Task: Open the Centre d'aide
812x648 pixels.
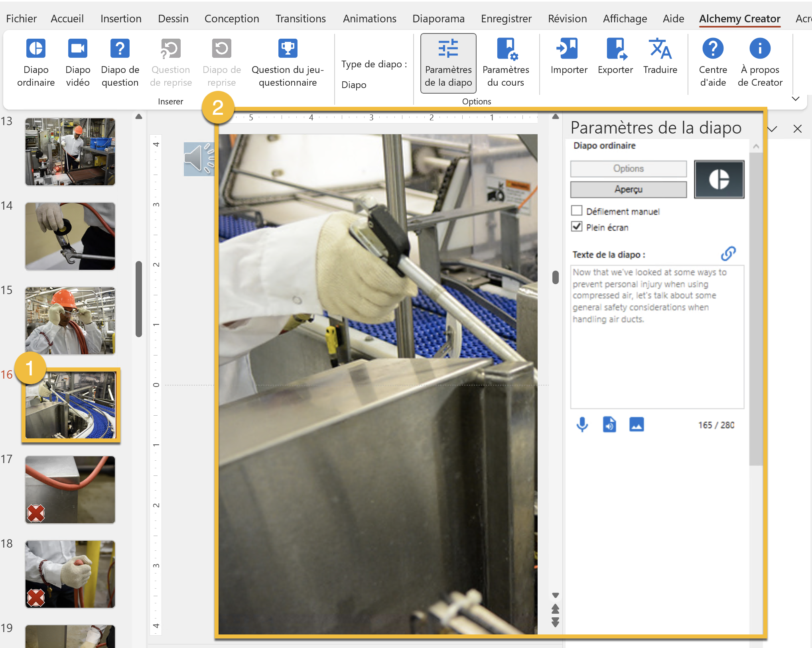Action: (x=713, y=63)
